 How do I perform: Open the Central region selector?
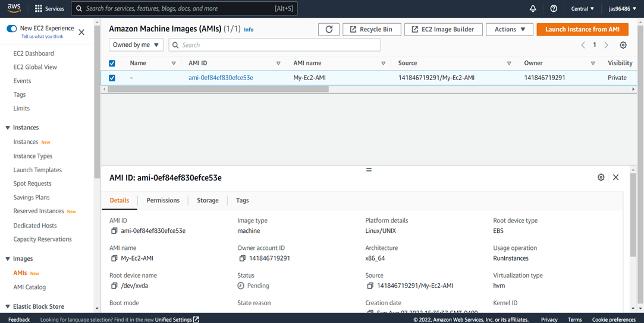582,8
